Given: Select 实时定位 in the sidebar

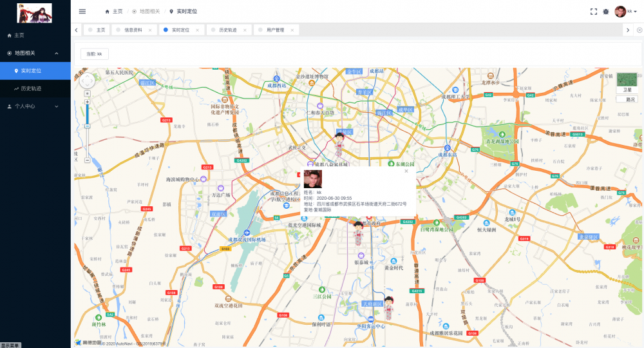Looking at the screenshot, I should point(35,71).
